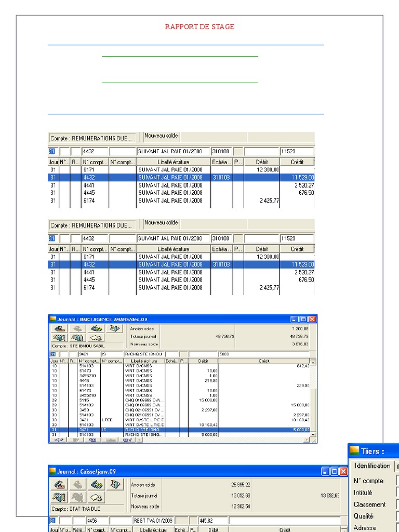The image size is (399, 532).
Task: Click the Tiers window title icon
Action: (x=354, y=450)
